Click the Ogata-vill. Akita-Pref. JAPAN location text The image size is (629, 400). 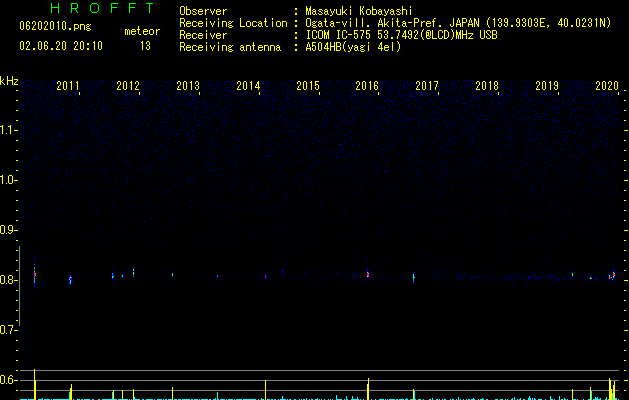[458, 23]
